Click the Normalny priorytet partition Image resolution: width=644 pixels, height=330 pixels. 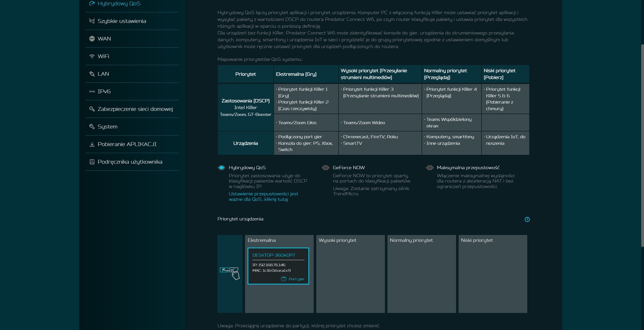(x=422, y=274)
